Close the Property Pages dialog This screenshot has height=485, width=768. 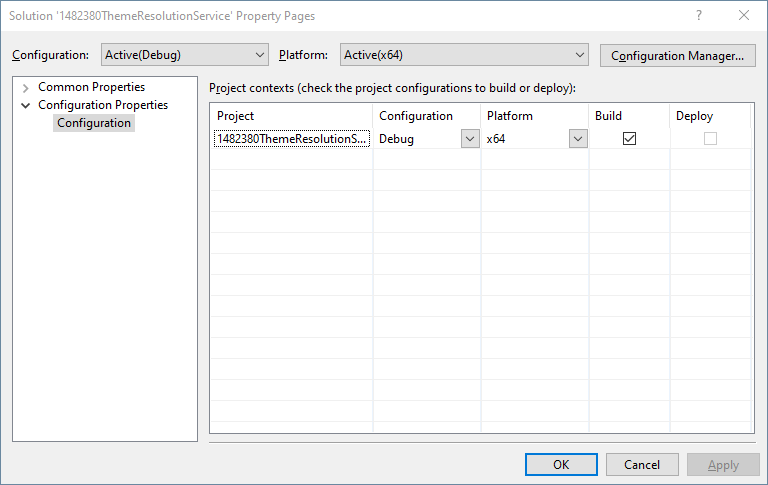coord(744,15)
